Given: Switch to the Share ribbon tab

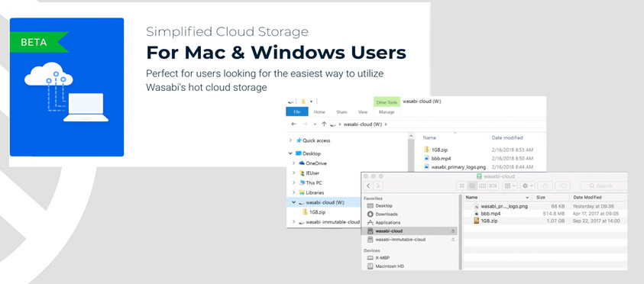Looking at the screenshot, I should (x=341, y=112).
